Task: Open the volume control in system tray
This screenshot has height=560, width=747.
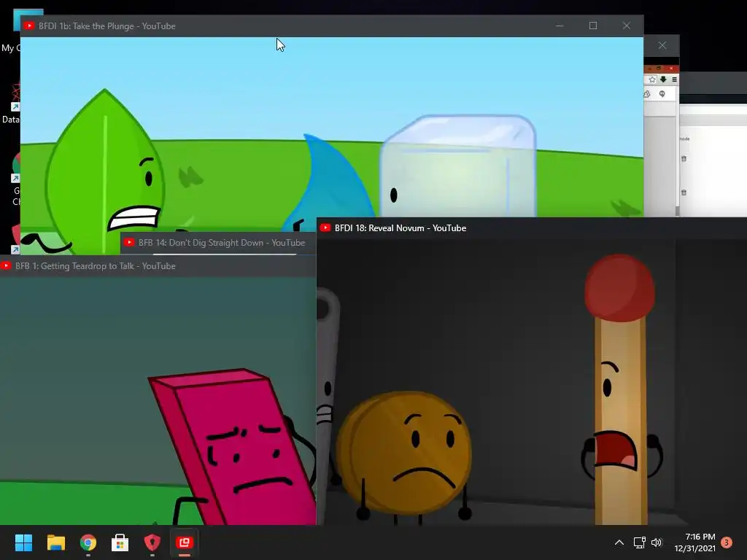Action: click(x=657, y=542)
